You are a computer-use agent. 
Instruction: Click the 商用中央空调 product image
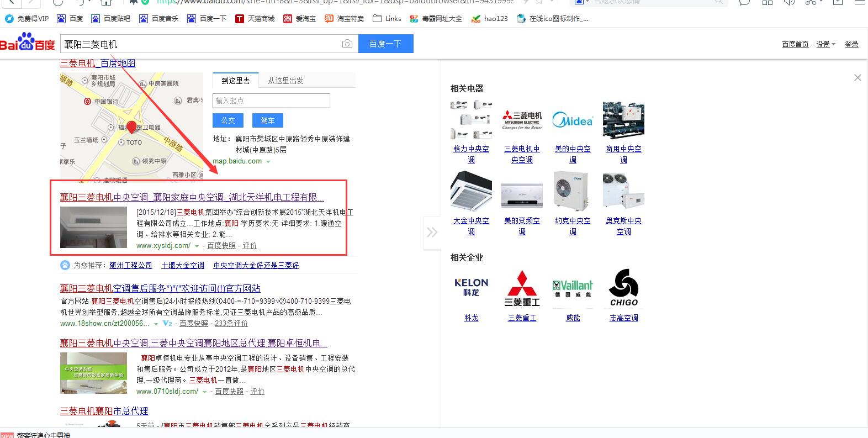point(623,120)
